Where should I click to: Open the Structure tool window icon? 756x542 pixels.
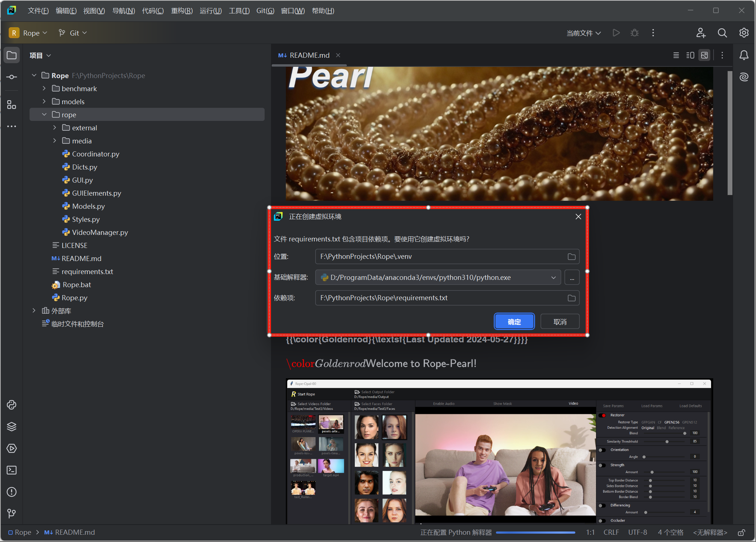12,105
